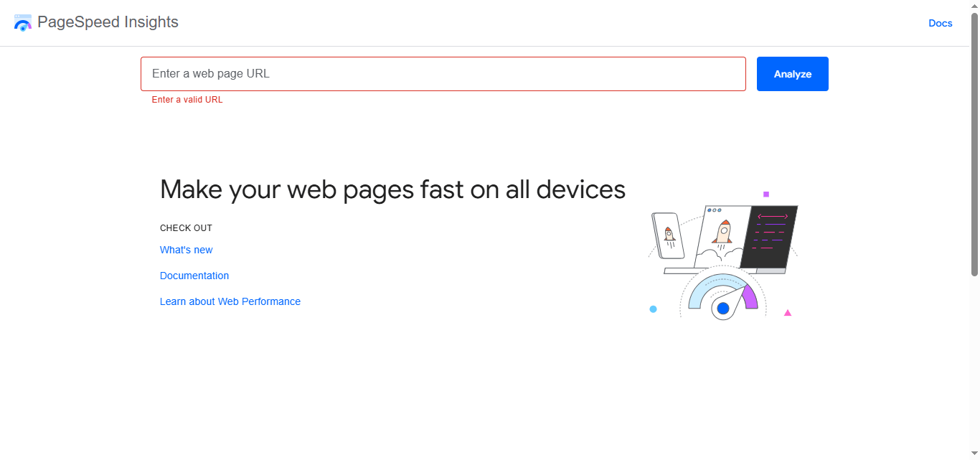The width and height of the screenshot is (980, 460).
Task: Click the PageSpeed Insights logo icon
Action: (22, 22)
